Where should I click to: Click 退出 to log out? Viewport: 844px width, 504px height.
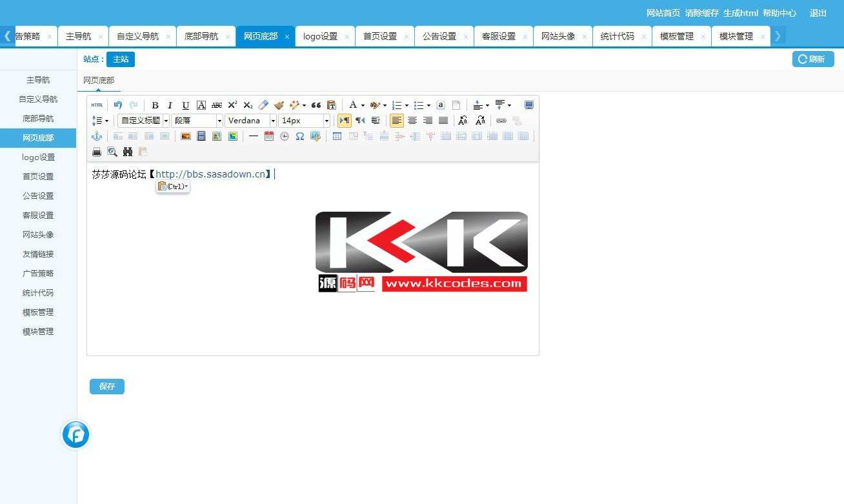coord(818,13)
